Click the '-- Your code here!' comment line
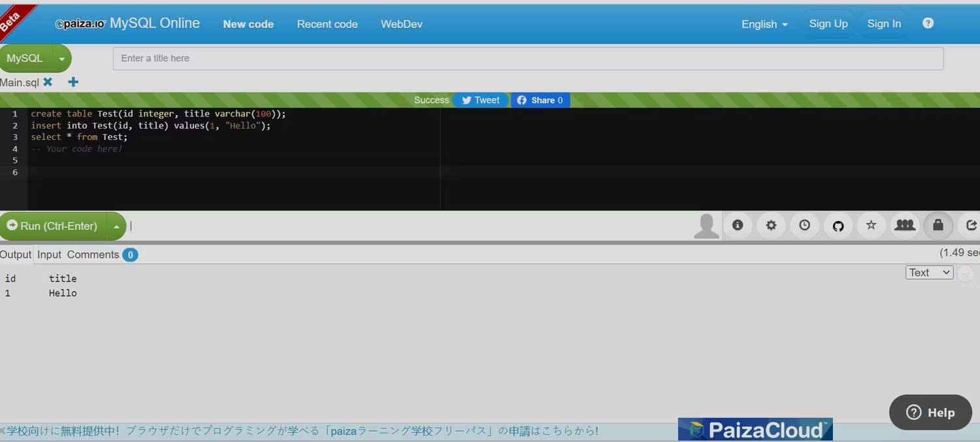The width and height of the screenshot is (980, 442). pos(76,149)
